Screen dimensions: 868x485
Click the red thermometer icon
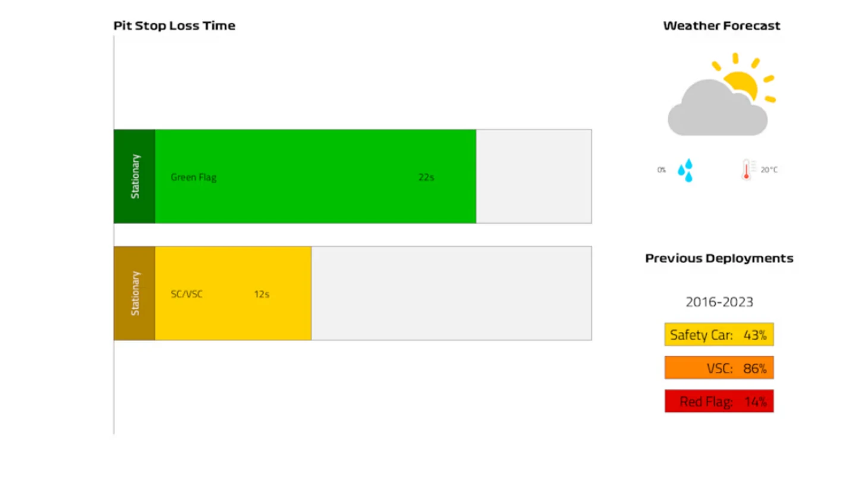pyautogui.click(x=746, y=170)
